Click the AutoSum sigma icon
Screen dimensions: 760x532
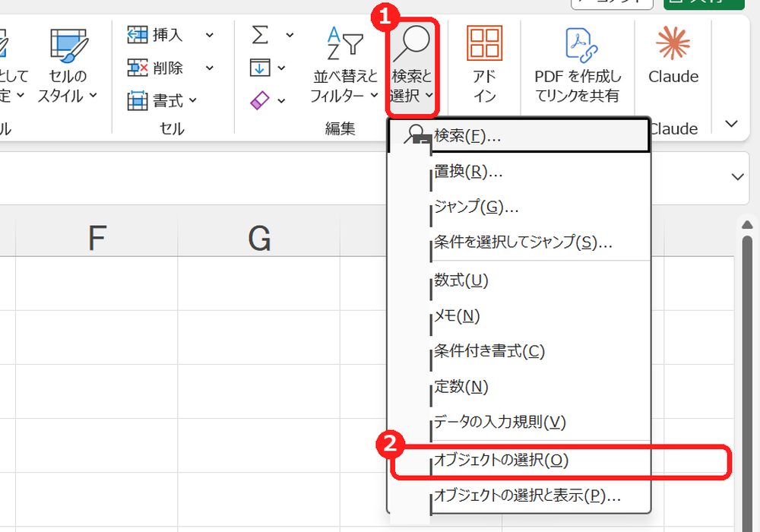260,35
